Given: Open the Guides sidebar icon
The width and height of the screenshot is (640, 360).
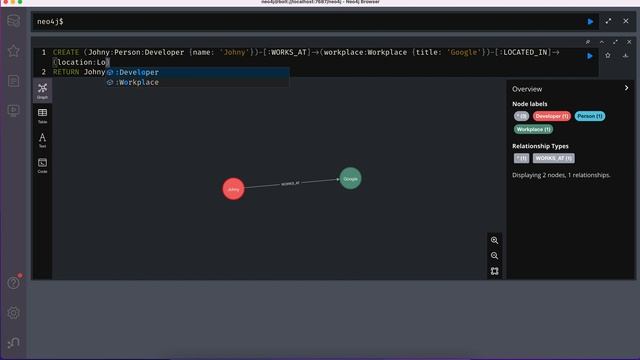Looking at the screenshot, I should coord(13,111).
